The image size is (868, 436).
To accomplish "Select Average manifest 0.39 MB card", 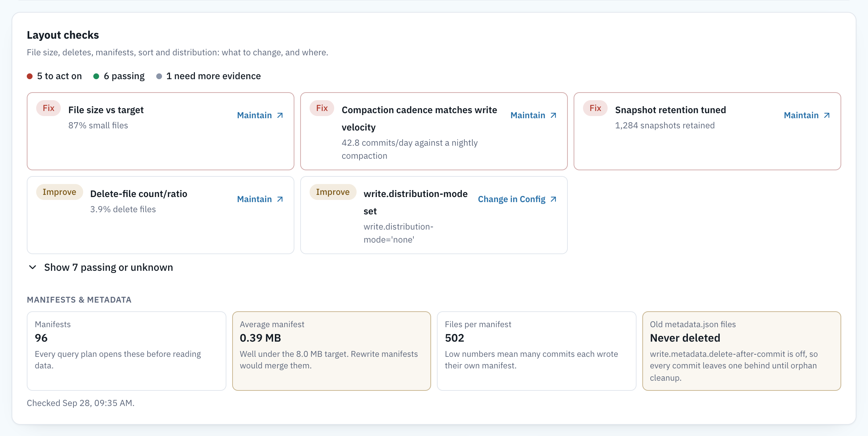I will coord(332,351).
